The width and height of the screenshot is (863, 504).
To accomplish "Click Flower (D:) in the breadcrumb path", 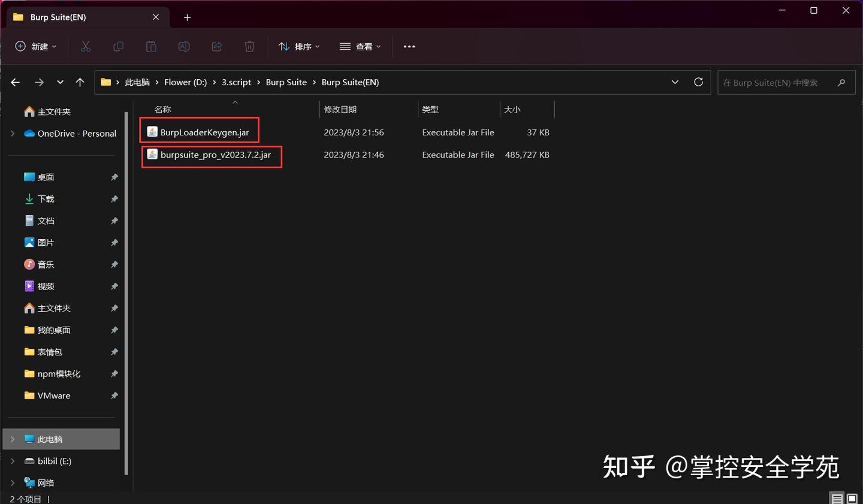I will [x=185, y=82].
